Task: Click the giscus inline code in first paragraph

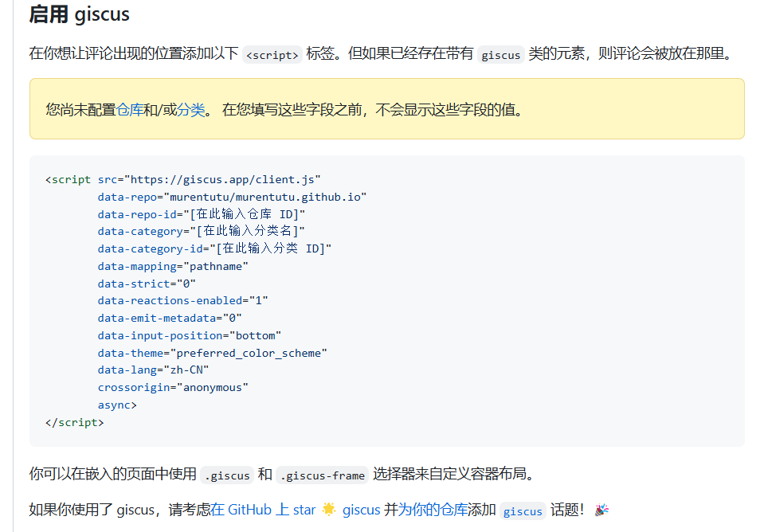Action: [500, 54]
